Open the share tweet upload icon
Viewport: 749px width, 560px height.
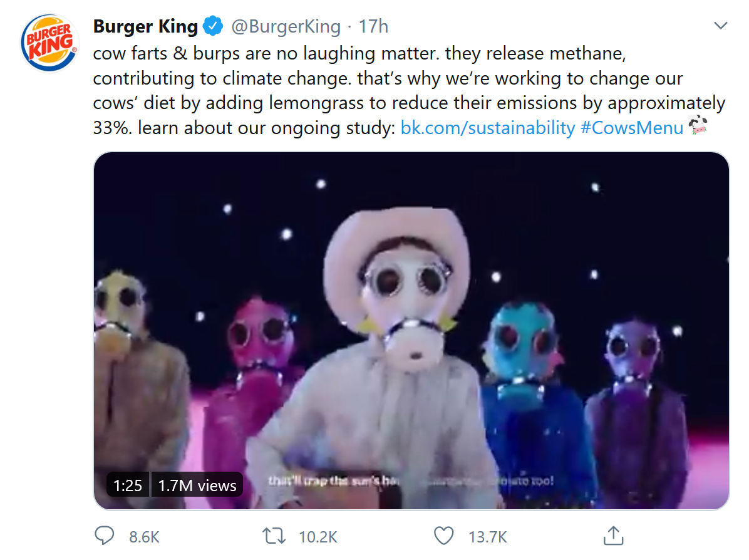click(613, 536)
